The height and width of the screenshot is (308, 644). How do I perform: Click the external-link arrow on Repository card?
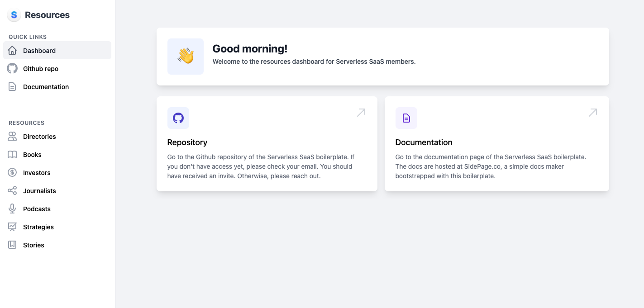[x=361, y=112]
